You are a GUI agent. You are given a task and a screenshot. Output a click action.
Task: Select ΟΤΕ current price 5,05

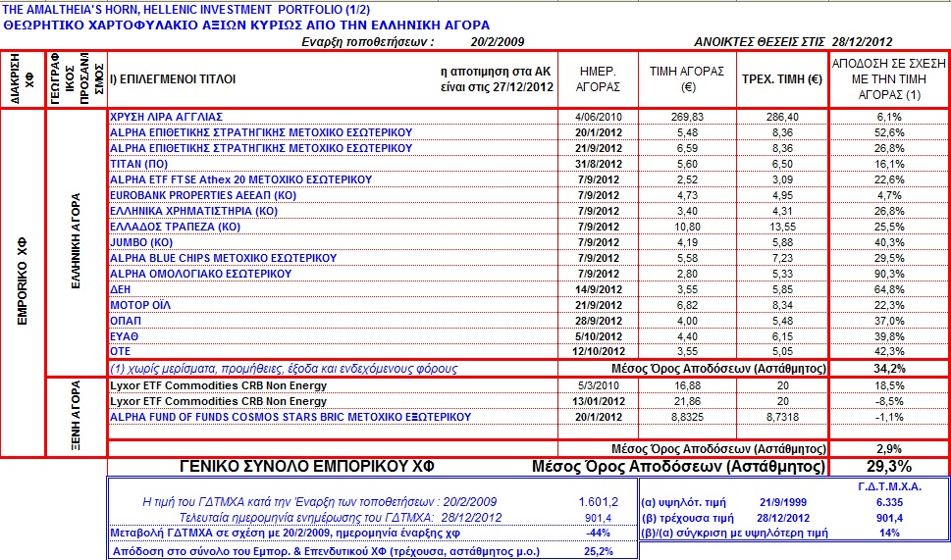pos(782,351)
